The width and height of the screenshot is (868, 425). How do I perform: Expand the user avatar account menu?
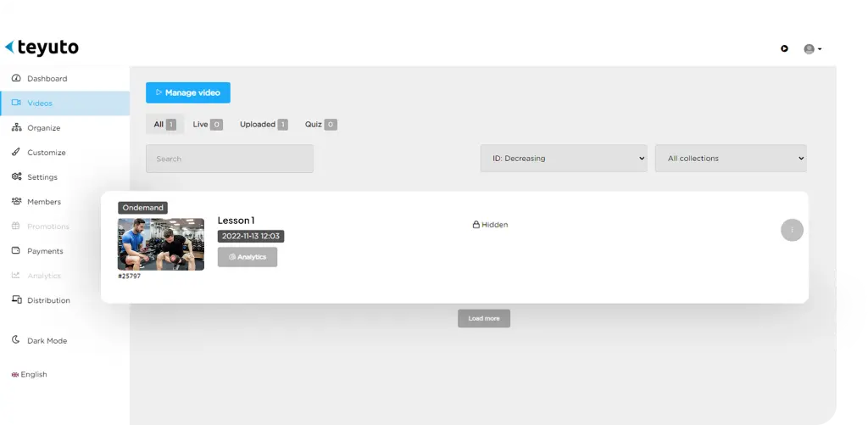click(x=812, y=48)
